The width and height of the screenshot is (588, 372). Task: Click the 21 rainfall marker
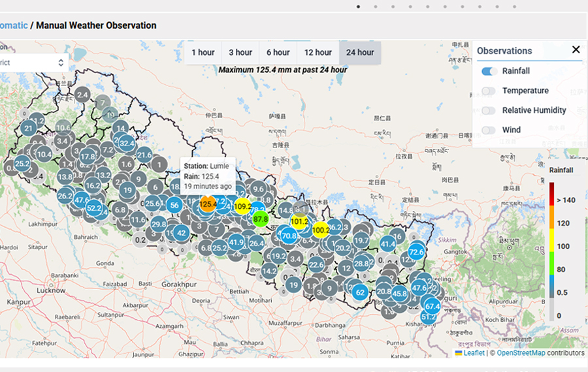tap(29, 129)
